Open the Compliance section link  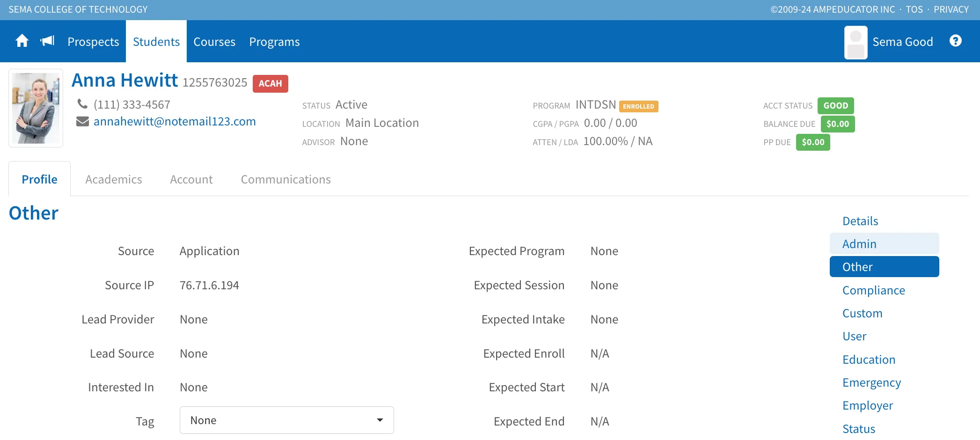[x=874, y=290]
